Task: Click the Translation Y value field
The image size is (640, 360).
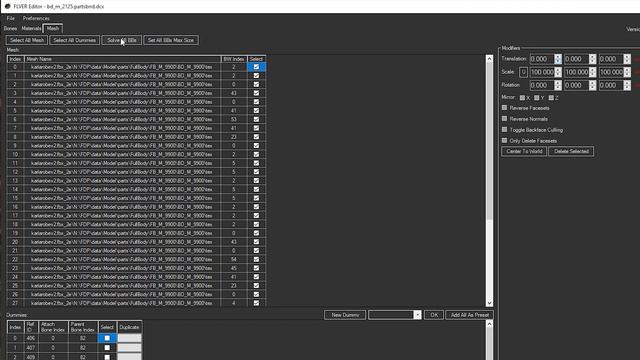Action: point(576,59)
